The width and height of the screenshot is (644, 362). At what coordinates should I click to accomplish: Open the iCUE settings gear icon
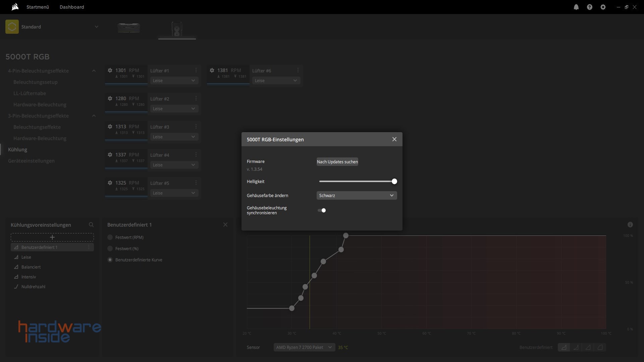tap(603, 7)
